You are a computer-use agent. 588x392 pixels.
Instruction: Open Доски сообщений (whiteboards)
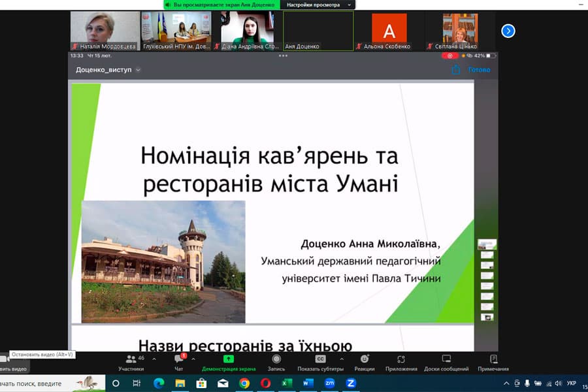tap(447, 361)
